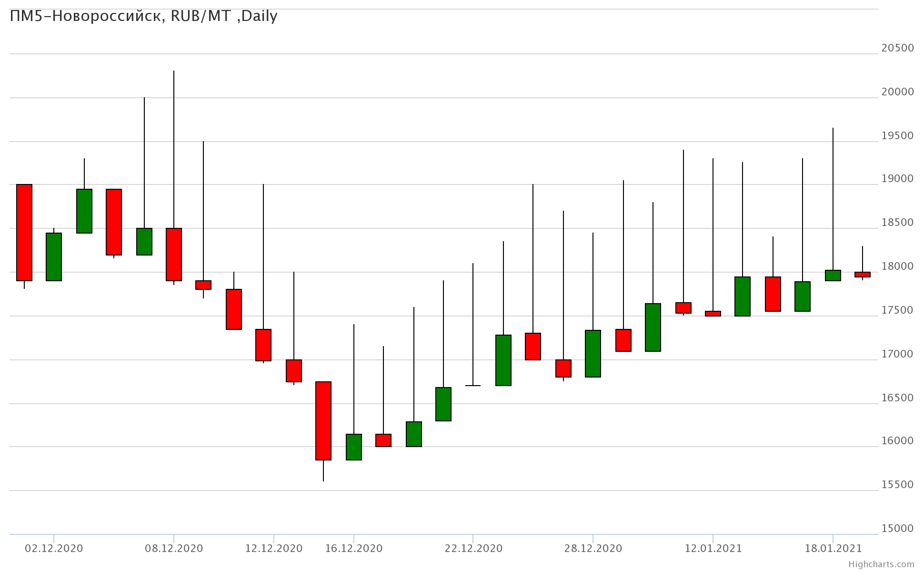Click the small red candle at 12.01.2021

[713, 314]
